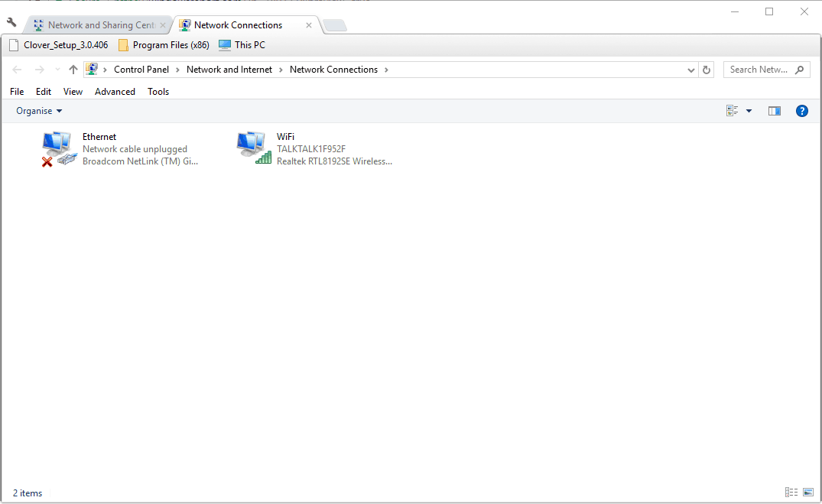Expand chevron before Control Panel breadcrumb
This screenshot has width=822, height=504.
click(x=105, y=70)
